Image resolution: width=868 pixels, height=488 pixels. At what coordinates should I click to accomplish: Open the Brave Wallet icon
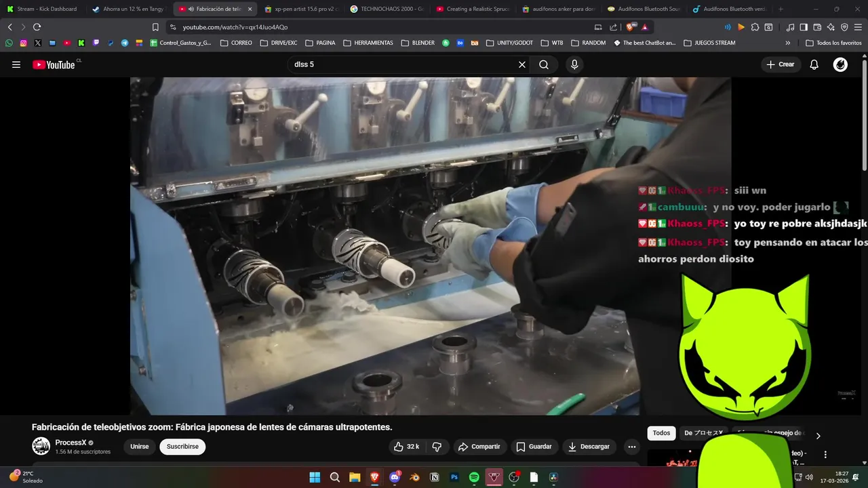tap(817, 27)
